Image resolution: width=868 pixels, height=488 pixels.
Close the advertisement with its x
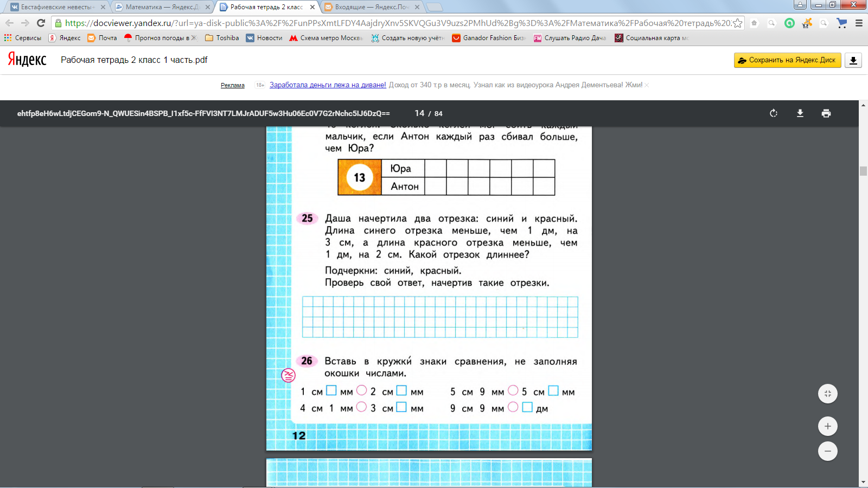tap(647, 85)
